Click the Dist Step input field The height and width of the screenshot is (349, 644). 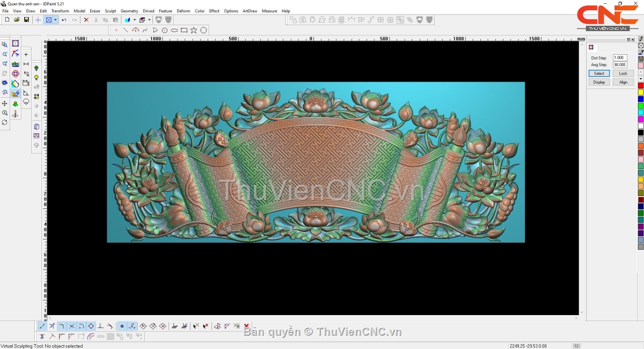coord(619,57)
